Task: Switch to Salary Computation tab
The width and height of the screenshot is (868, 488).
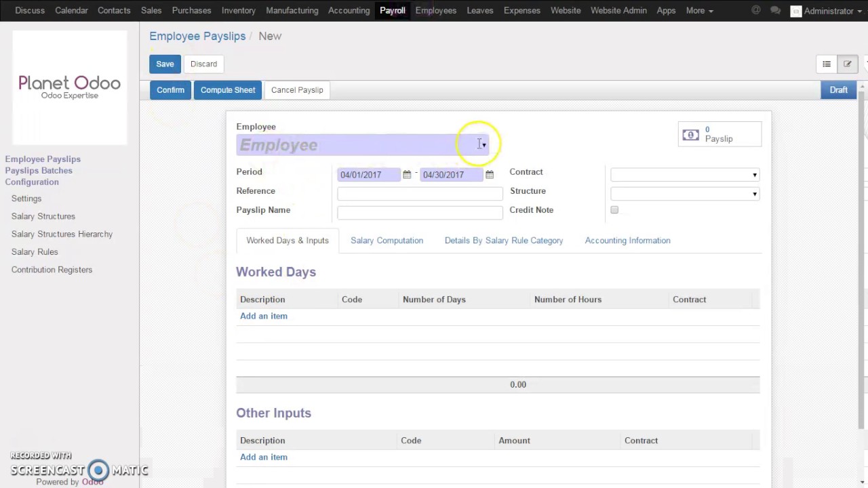Action: (387, 241)
